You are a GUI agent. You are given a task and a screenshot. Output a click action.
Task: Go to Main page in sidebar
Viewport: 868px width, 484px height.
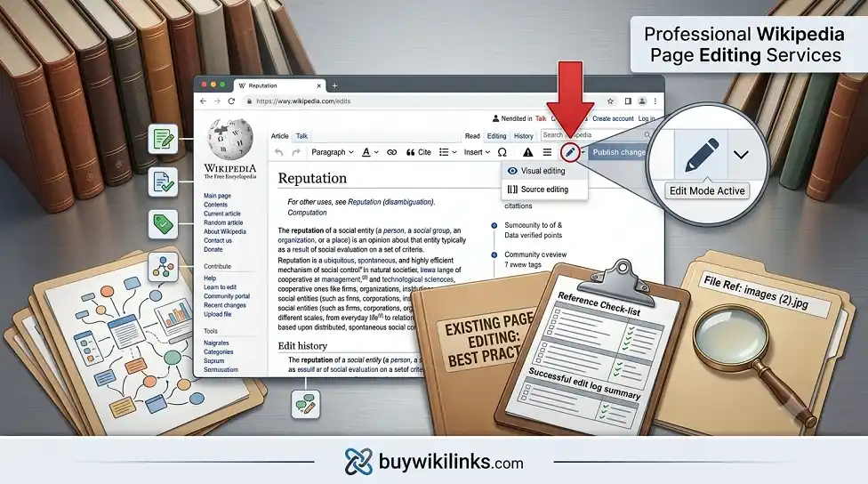tap(217, 196)
